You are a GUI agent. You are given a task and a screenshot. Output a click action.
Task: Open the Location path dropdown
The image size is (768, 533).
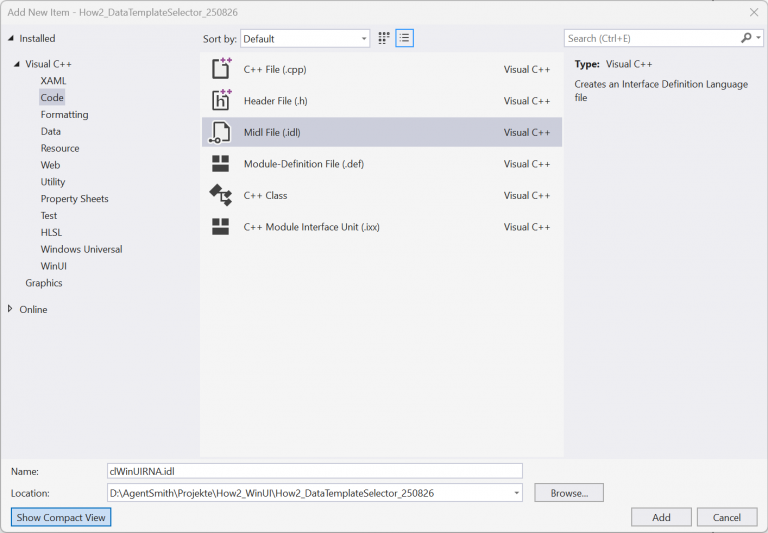tap(516, 493)
